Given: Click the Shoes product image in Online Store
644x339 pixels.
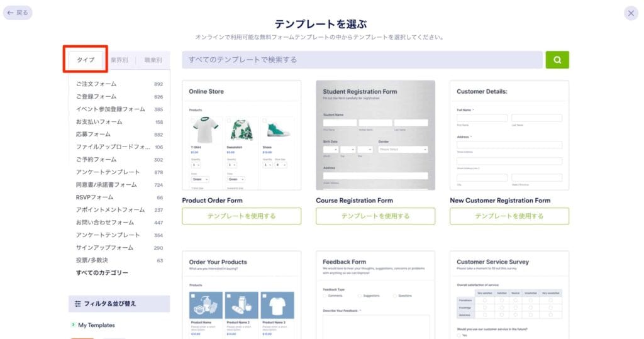Looking at the screenshot, I should click(x=277, y=131).
